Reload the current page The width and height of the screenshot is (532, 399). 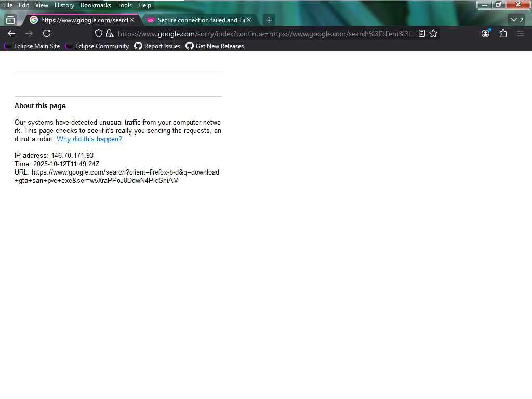tap(47, 33)
